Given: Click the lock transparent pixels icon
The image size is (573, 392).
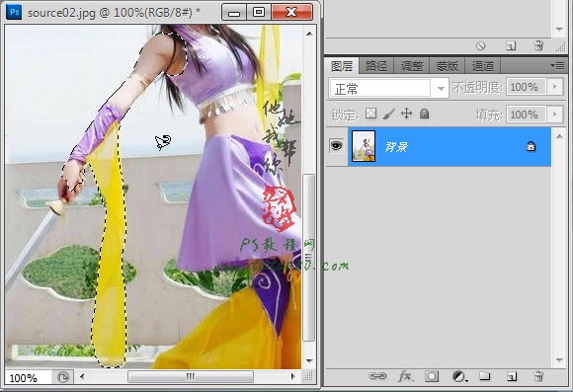Looking at the screenshot, I should (x=370, y=114).
